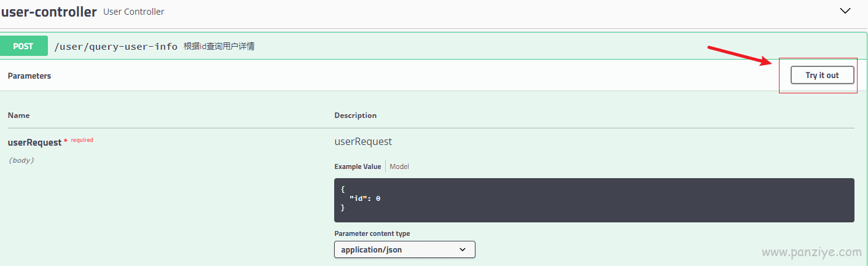
Task: Collapse the user-controller section chevron
Action: (x=845, y=11)
